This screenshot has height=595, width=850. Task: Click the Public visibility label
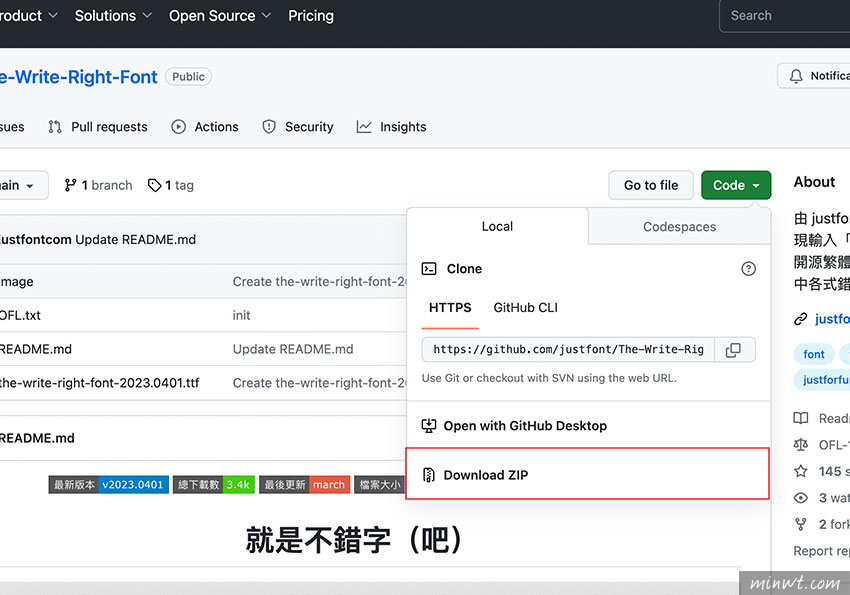(189, 77)
